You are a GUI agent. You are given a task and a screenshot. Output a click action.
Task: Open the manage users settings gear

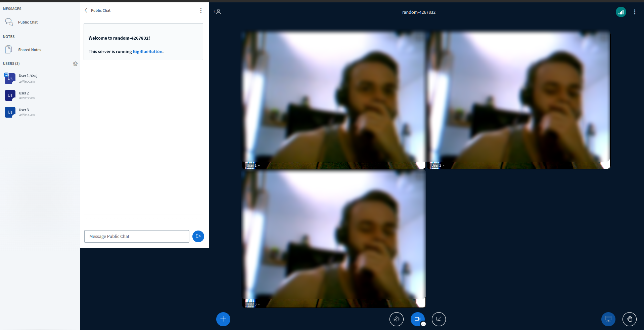coord(76,64)
